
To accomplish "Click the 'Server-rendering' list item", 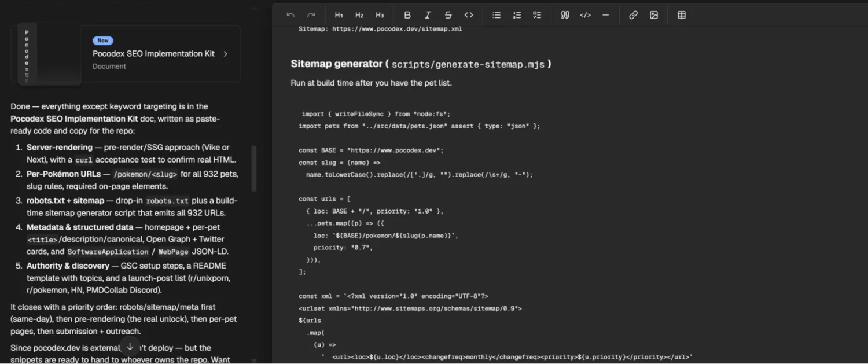I will click(x=133, y=153).
